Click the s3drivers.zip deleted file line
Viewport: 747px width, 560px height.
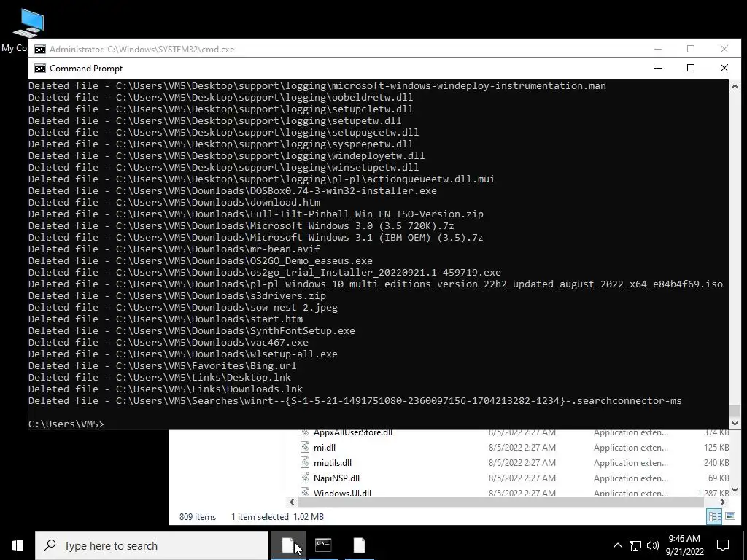[177, 296]
